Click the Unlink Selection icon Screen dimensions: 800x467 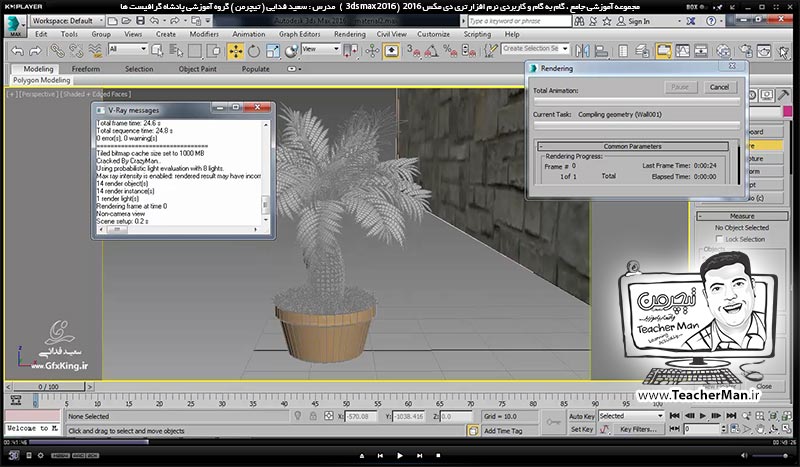click(x=76, y=51)
